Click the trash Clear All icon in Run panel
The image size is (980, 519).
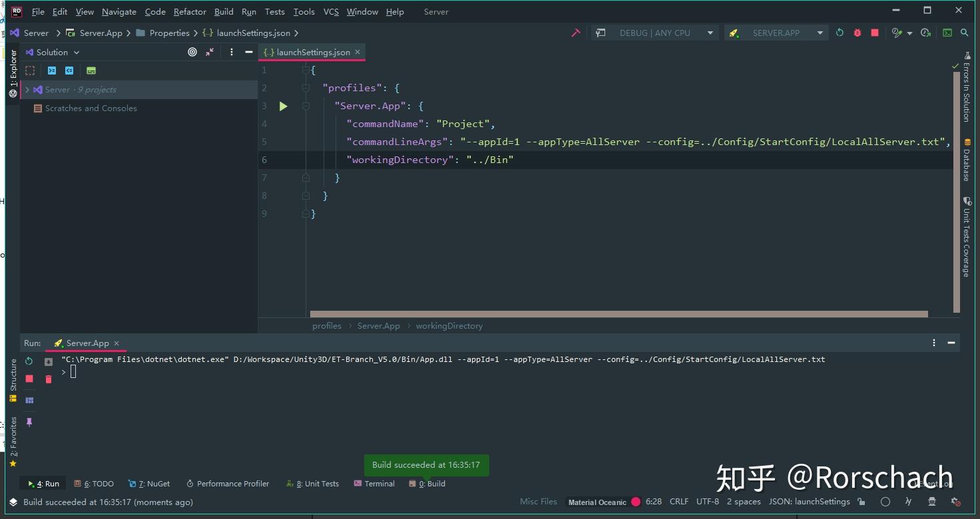[49, 379]
